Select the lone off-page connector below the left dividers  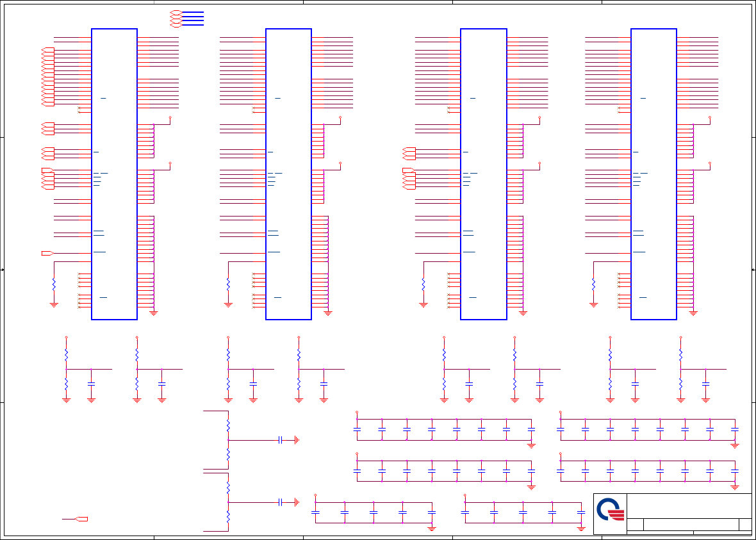[x=82, y=519]
